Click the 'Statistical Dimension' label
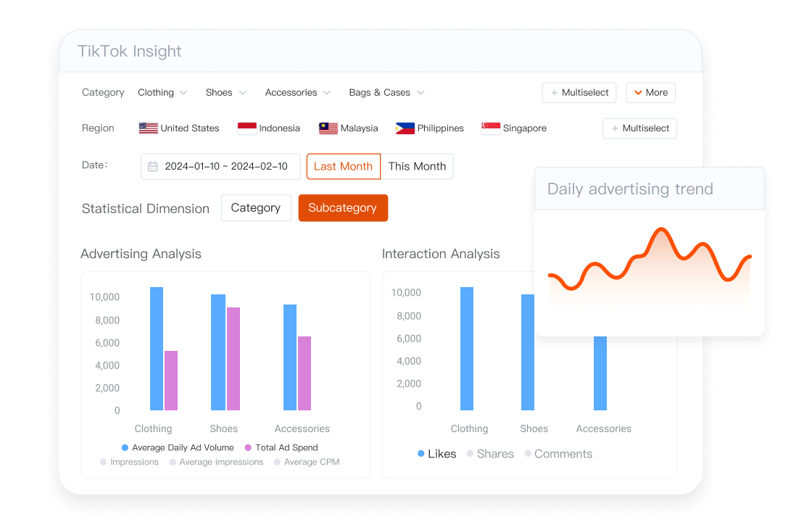Image resolution: width=812 pixels, height=522 pixels. [x=146, y=208]
